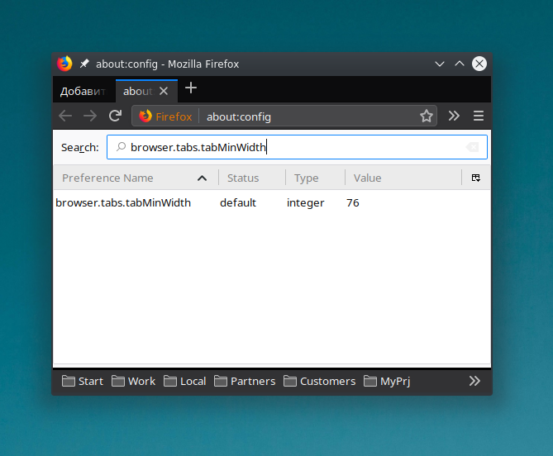Open the Start bookmarks folder
The height and width of the screenshot is (456, 553).
[83, 381]
